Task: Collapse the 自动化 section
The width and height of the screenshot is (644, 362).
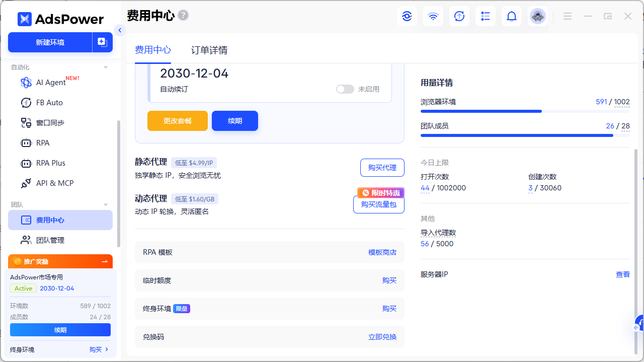Action: pyautogui.click(x=106, y=67)
